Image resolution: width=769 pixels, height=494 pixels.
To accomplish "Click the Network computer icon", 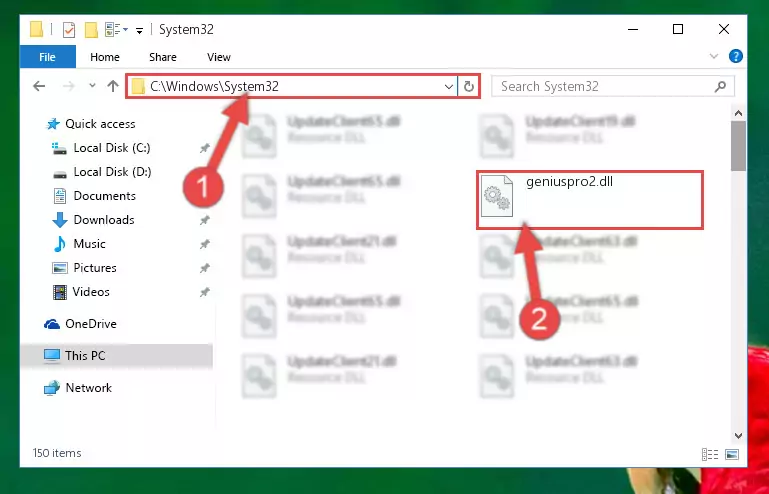I will tap(51, 388).
